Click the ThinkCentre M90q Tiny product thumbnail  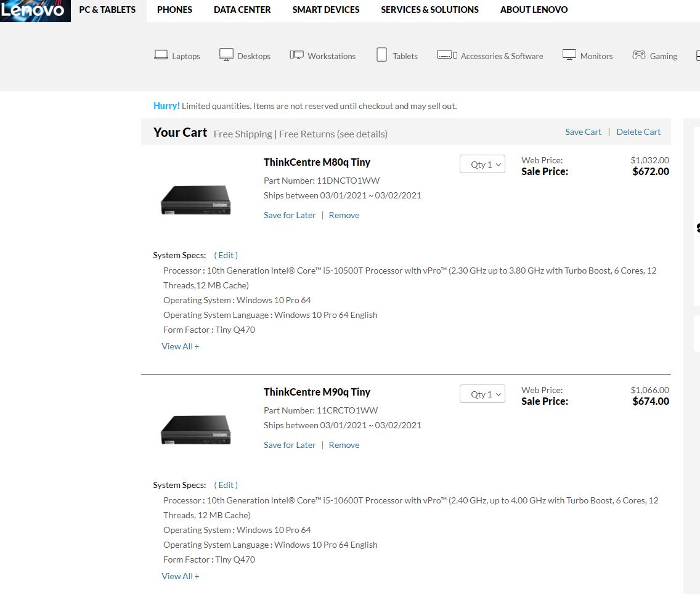click(x=195, y=429)
